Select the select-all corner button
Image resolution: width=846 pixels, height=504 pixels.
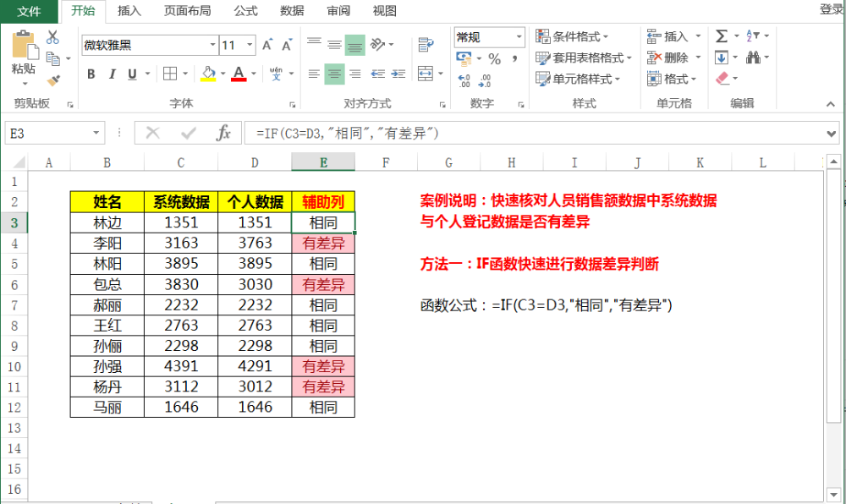[x=17, y=162]
